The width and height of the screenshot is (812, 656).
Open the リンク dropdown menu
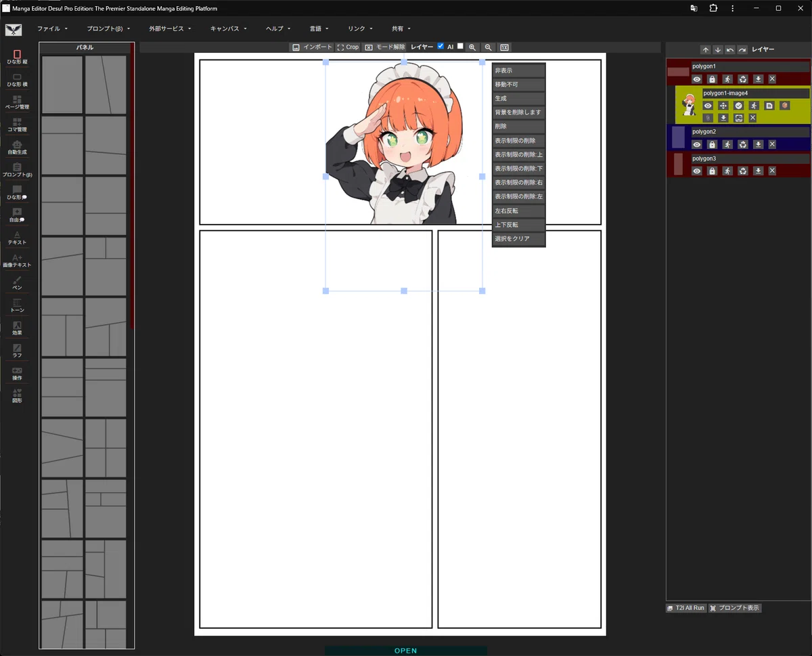tap(360, 29)
